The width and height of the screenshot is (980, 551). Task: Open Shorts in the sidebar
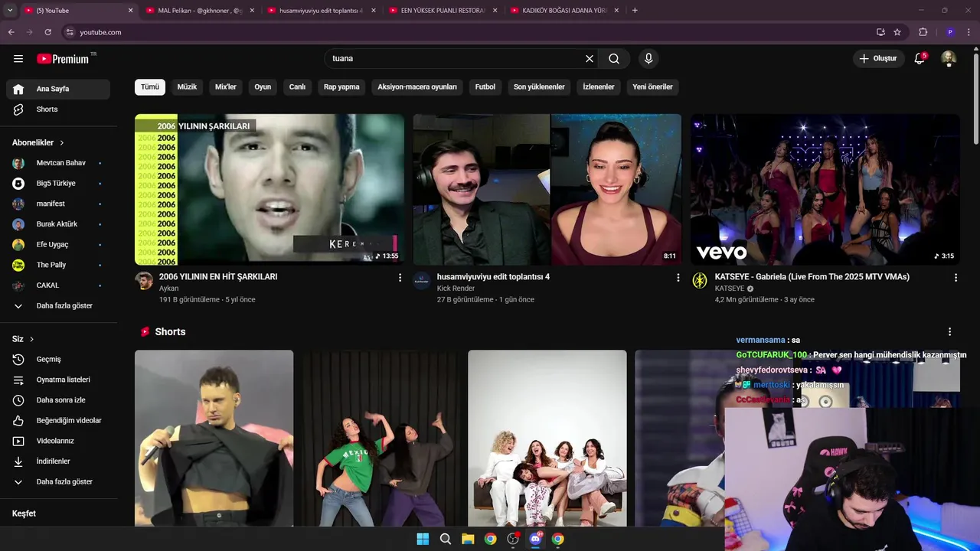tap(58, 109)
